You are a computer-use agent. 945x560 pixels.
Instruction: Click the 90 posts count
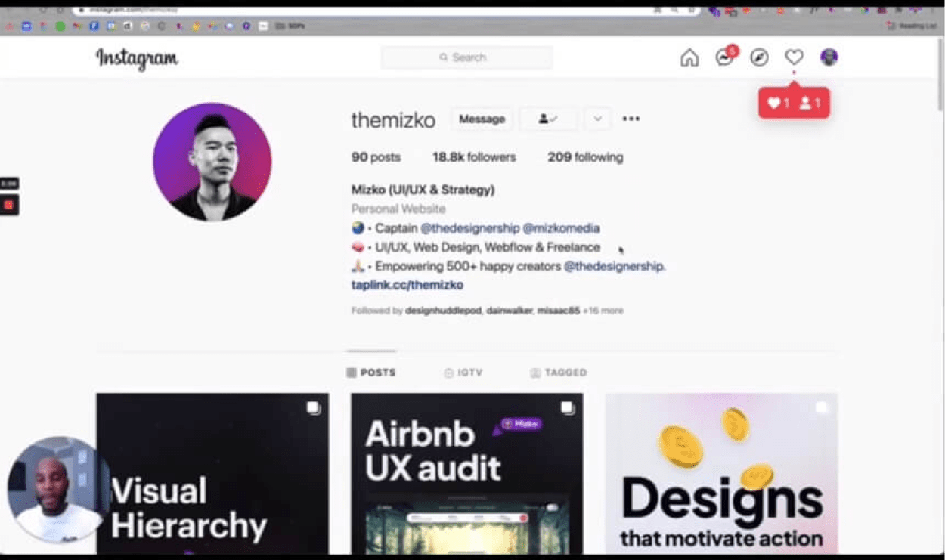click(x=376, y=157)
